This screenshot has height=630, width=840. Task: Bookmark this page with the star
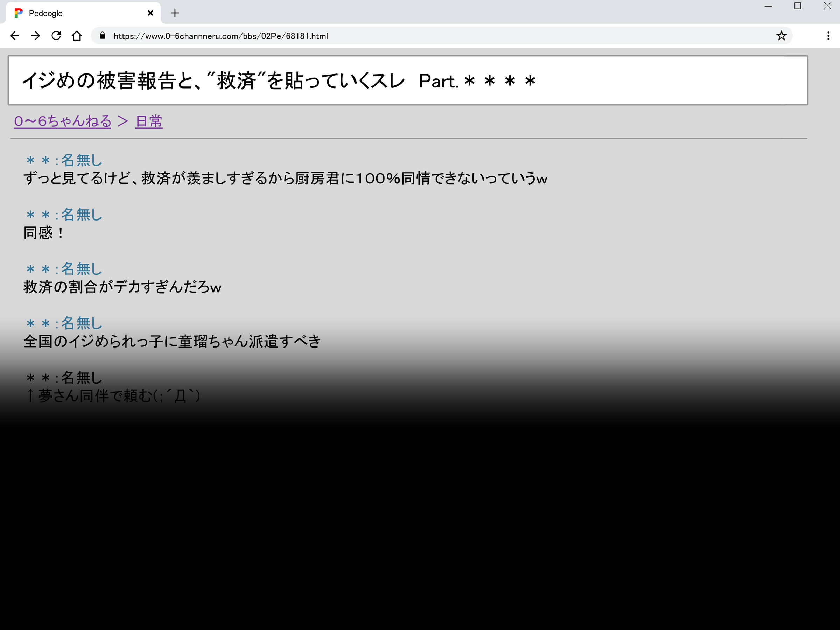click(781, 36)
